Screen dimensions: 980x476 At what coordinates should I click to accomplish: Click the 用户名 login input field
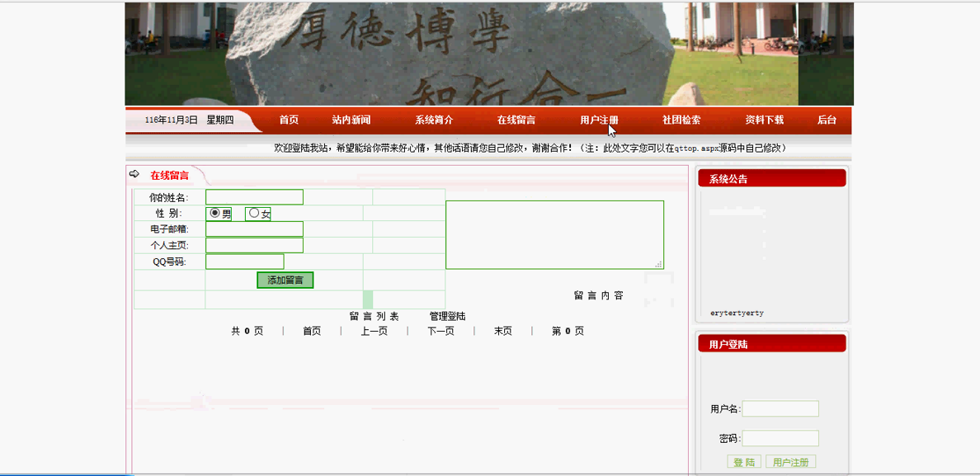pos(780,408)
